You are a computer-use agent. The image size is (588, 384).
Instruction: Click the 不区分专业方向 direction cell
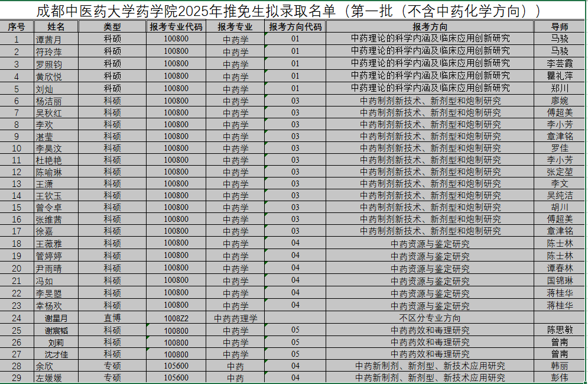coord(430,318)
